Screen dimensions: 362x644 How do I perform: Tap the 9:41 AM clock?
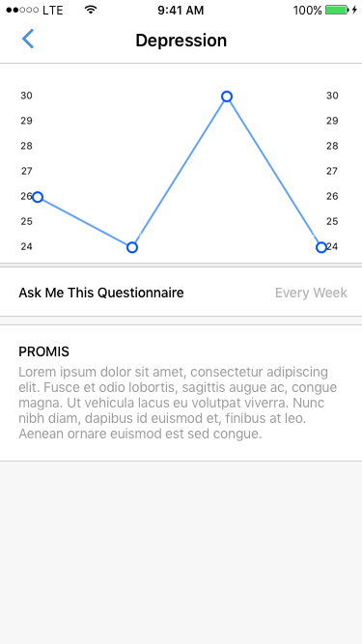point(181,11)
